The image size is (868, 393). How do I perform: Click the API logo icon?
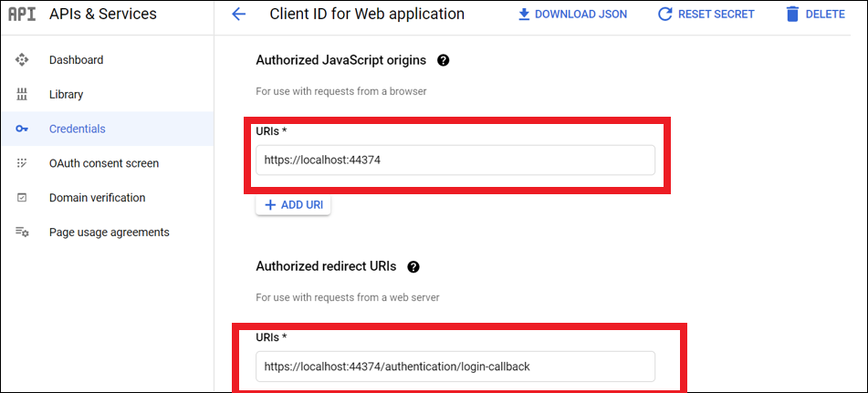pyautogui.click(x=22, y=15)
